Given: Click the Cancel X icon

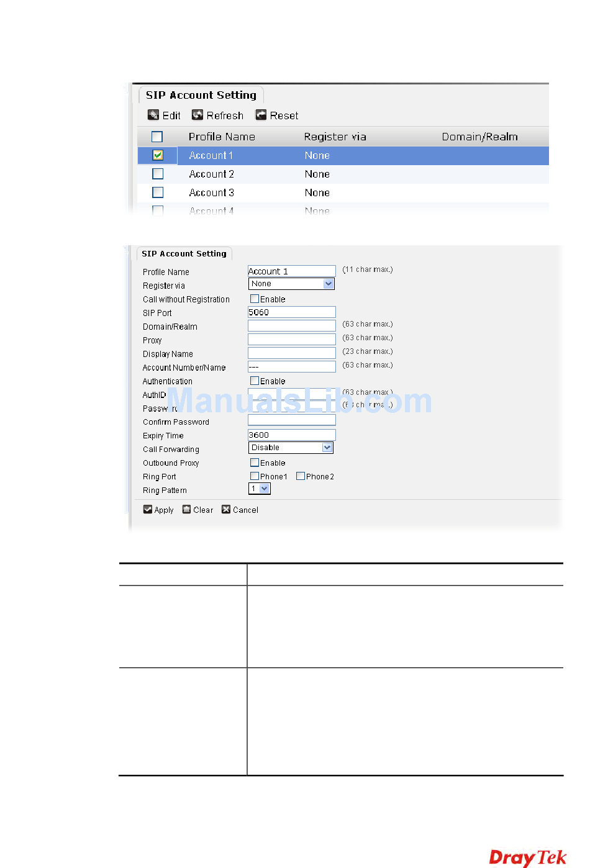Looking at the screenshot, I should coord(226,510).
